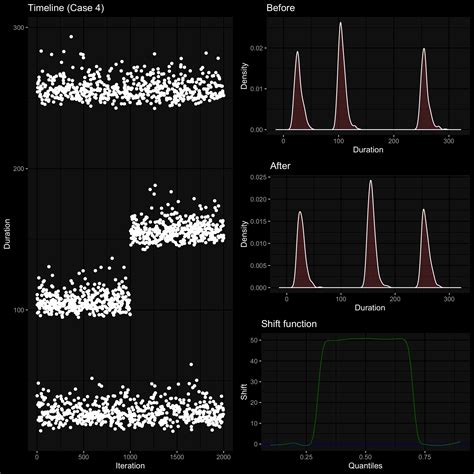This screenshot has width=474, height=474.
Task: Click the 0.025 tick on After density axis
Action: (258, 177)
